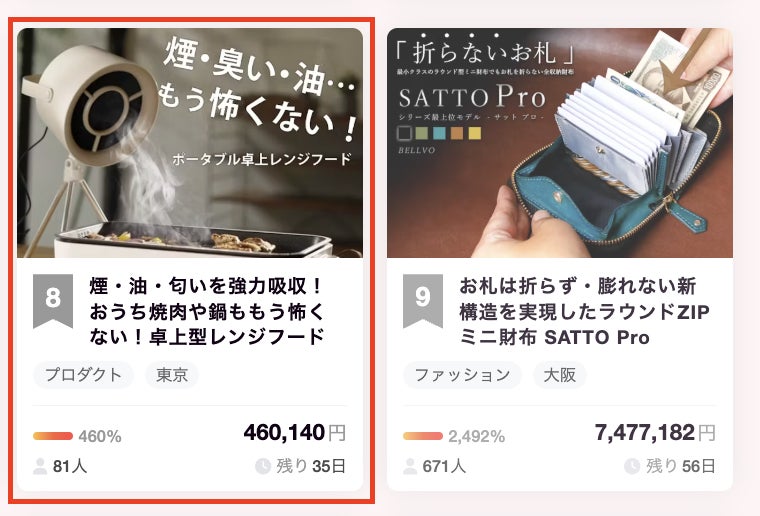Click the rank 8 ribbon badge
The height and width of the screenshot is (516, 760).
point(53,300)
